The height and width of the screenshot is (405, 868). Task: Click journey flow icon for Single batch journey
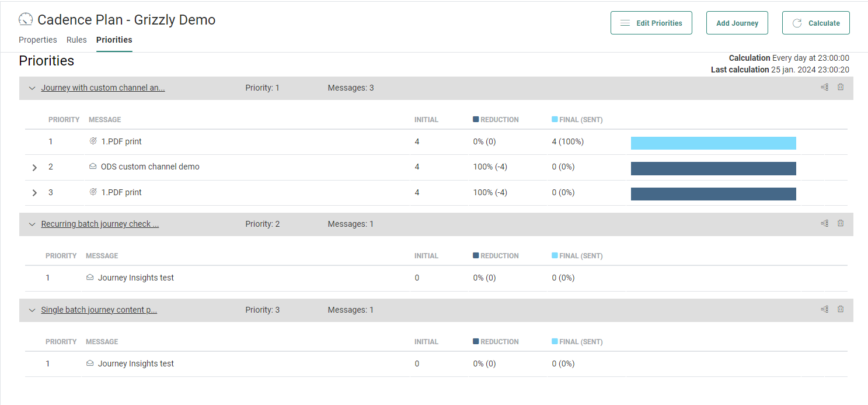tap(824, 309)
